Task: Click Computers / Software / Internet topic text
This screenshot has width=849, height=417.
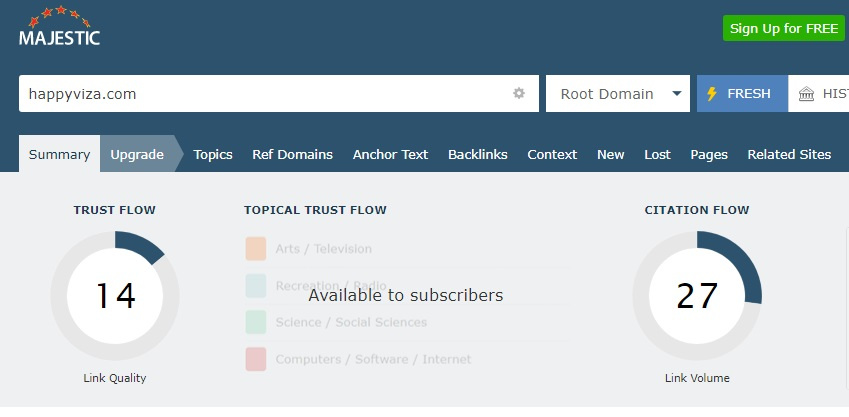Action: point(373,359)
